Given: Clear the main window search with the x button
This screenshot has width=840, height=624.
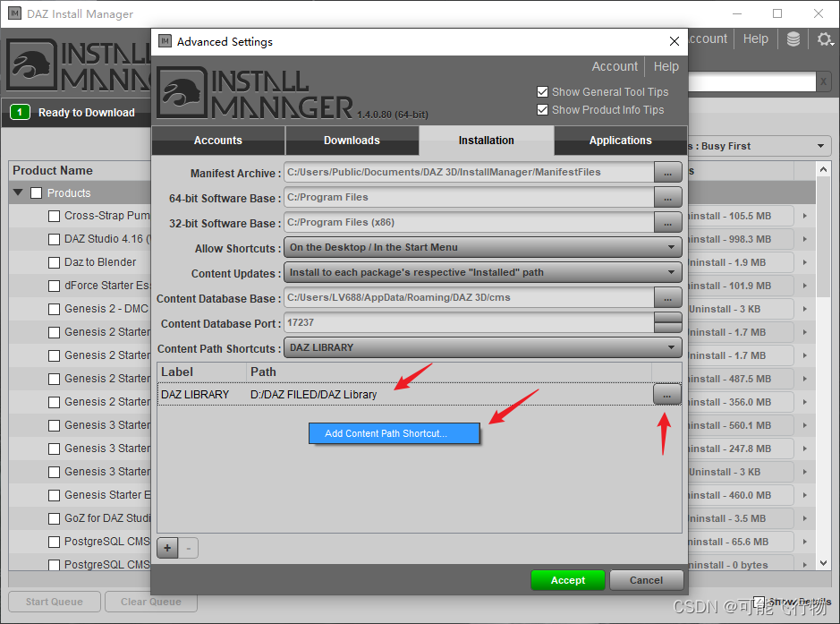Looking at the screenshot, I should point(823,82).
